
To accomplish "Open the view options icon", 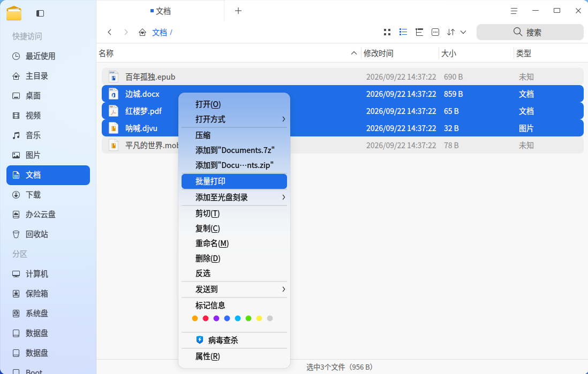I will tap(435, 32).
